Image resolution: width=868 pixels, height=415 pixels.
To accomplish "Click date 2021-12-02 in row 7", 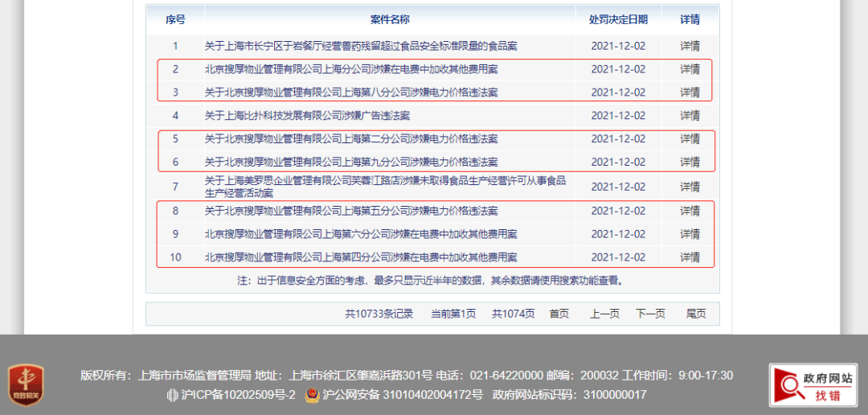I will tap(618, 187).
